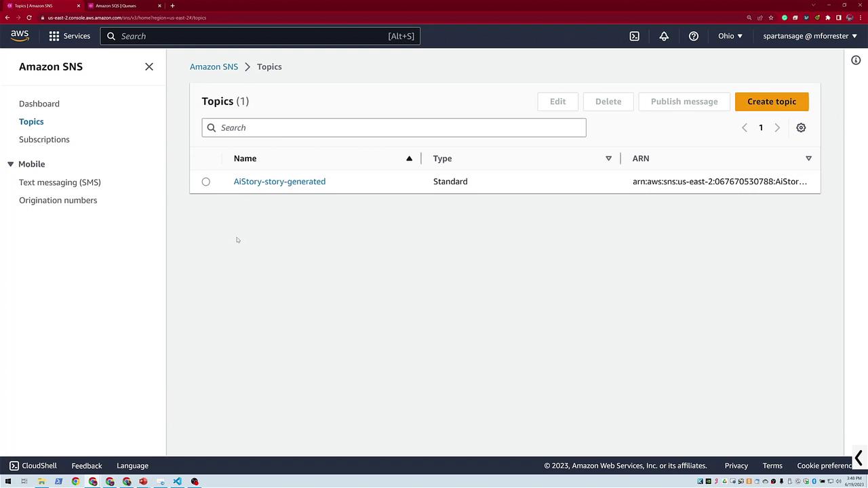This screenshot has width=868, height=488.
Task: Open the Terms link
Action: [772, 466]
